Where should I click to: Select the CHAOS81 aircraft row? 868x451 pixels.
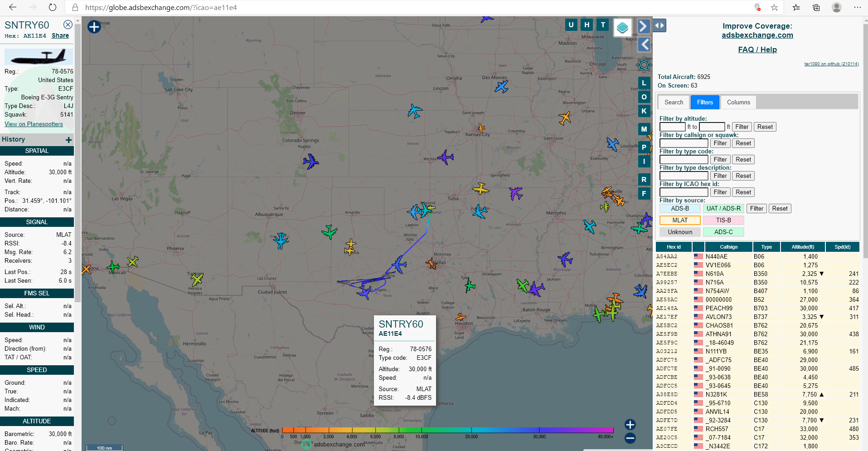pos(757,325)
